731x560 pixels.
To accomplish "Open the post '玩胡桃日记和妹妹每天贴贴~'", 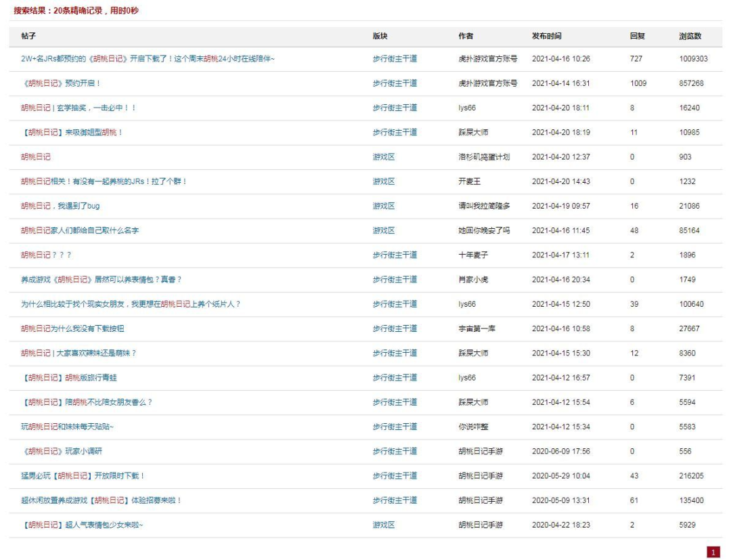I will [x=67, y=427].
